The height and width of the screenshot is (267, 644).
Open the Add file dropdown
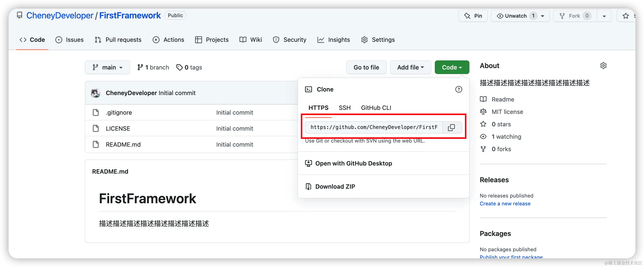[x=410, y=67]
